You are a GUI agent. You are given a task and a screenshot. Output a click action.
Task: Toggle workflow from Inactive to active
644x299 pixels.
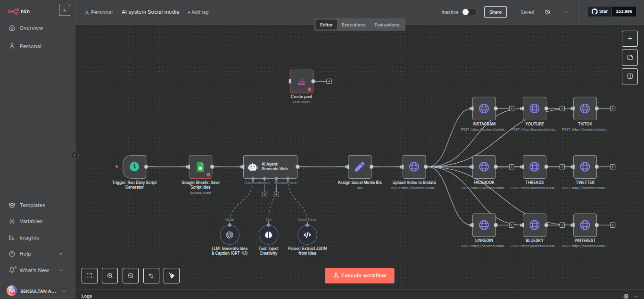(469, 12)
